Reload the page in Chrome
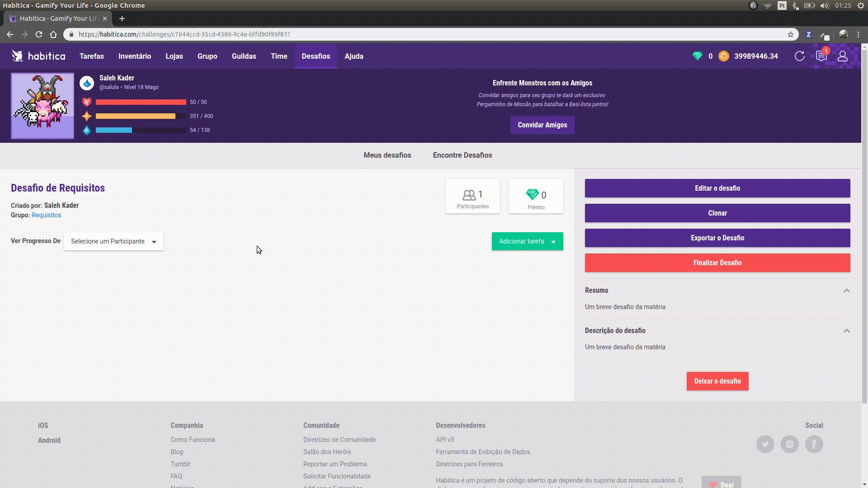The image size is (868, 488). (39, 34)
